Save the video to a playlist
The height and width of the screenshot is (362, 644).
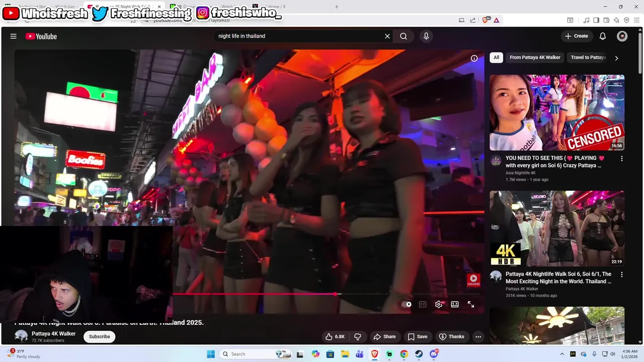pyautogui.click(x=418, y=337)
